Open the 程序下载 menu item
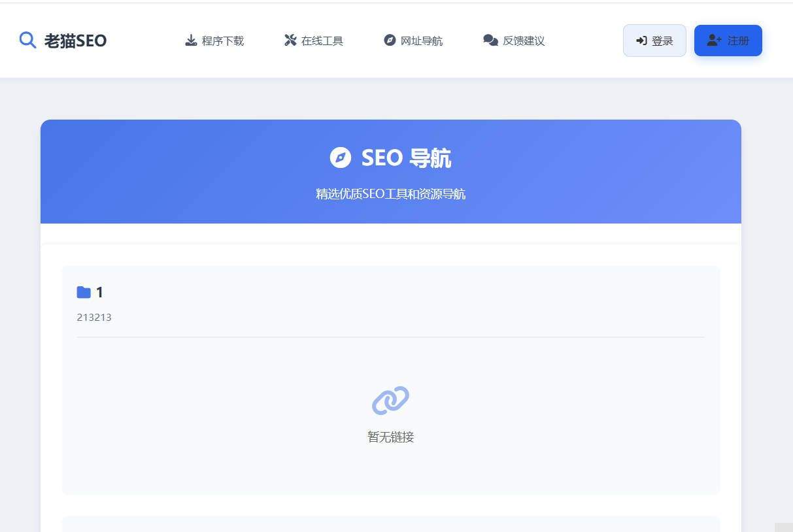 point(214,41)
